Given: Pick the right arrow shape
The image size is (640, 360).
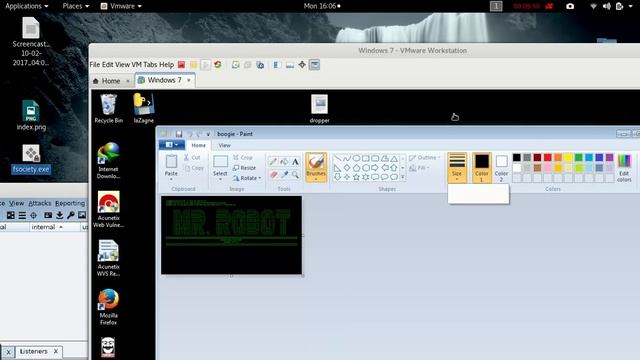Looking at the screenshot, I should (375, 168).
